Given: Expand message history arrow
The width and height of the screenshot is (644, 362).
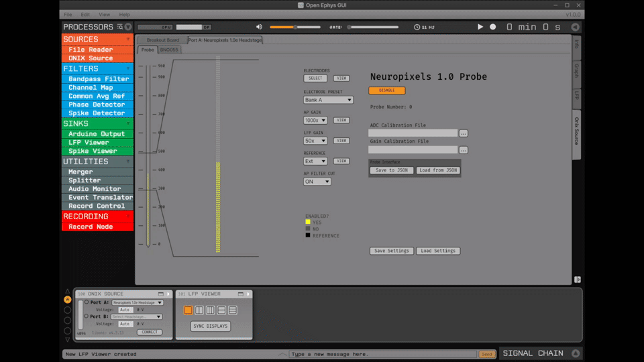Looking at the screenshot, I should coord(282,354).
